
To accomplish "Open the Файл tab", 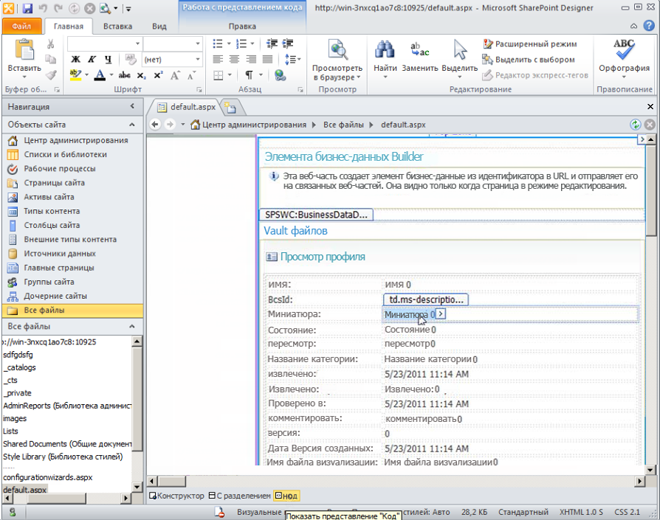I will click(22, 26).
